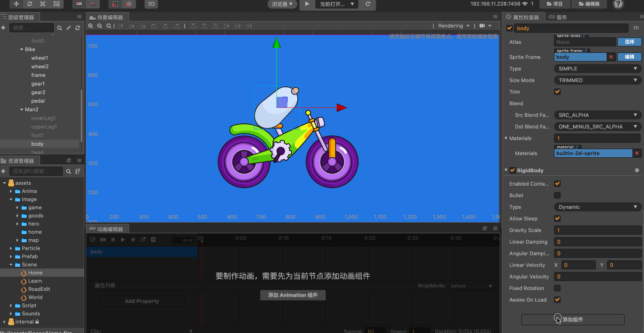Expand the Anima folder in assets
The height and width of the screenshot is (333, 644).
coord(11,191)
